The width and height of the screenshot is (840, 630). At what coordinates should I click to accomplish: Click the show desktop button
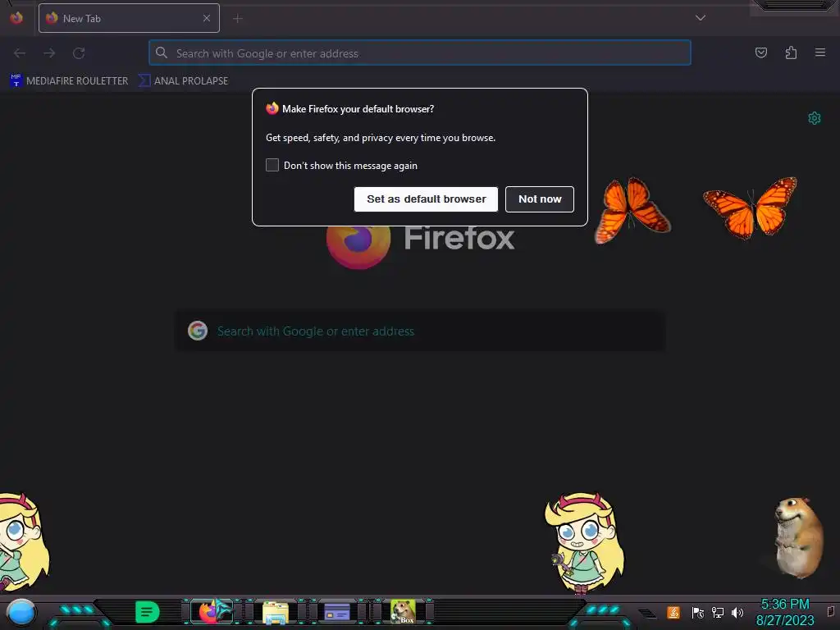pyautogui.click(x=831, y=612)
